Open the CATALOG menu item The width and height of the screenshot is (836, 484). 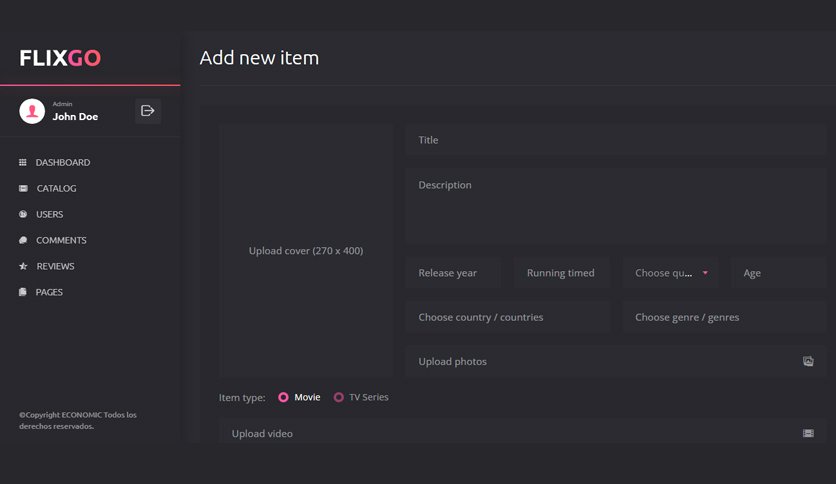coord(57,188)
